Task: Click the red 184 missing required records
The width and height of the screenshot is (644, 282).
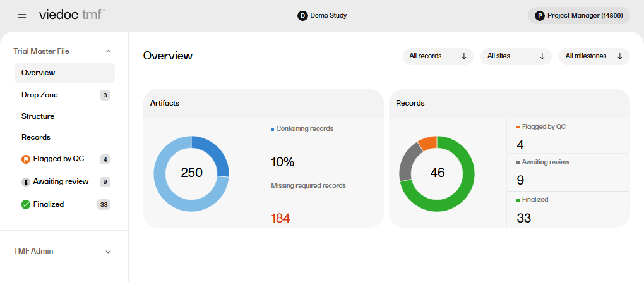Action: (280, 218)
